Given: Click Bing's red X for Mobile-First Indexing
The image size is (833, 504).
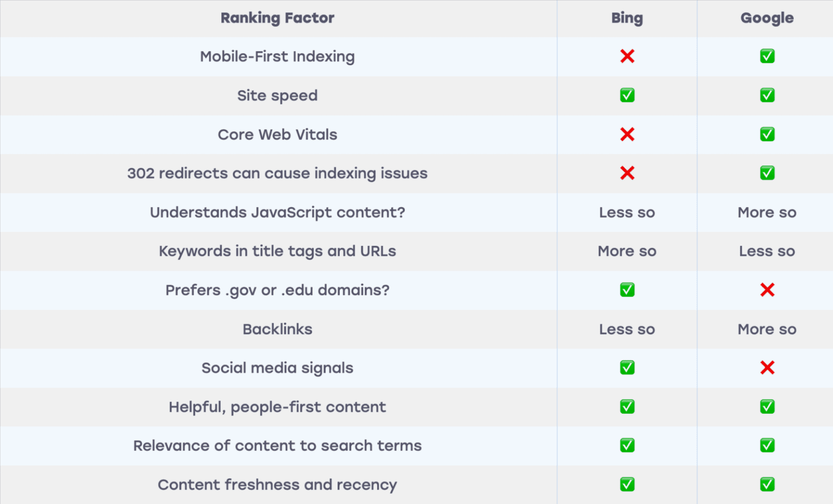Looking at the screenshot, I should pos(627,56).
